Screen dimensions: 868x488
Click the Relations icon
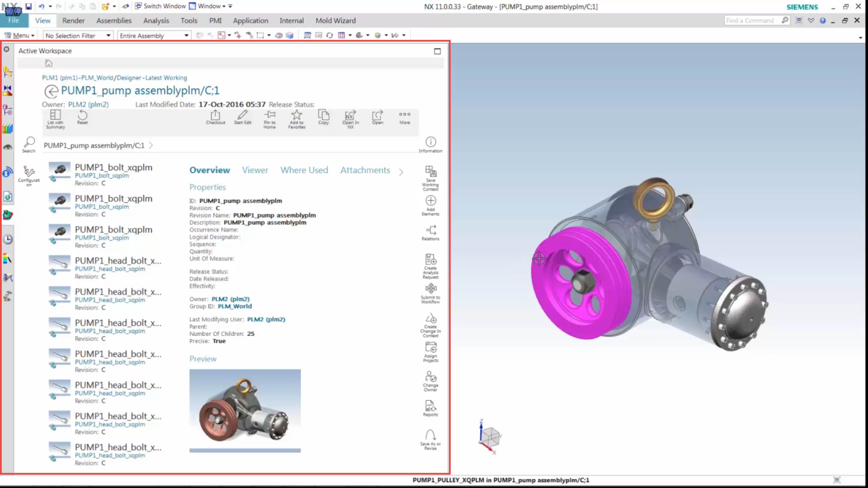[430, 233]
